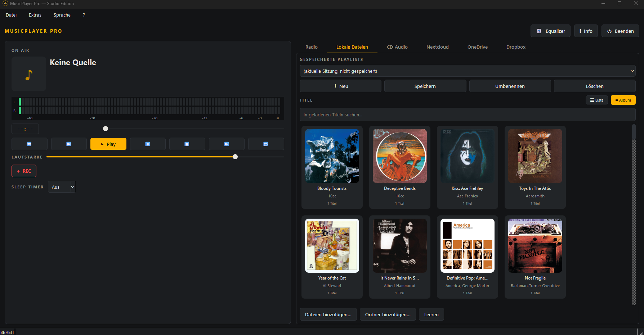Stop playback with the stop button
Viewport: 644px width, 335px height.
tap(187, 144)
